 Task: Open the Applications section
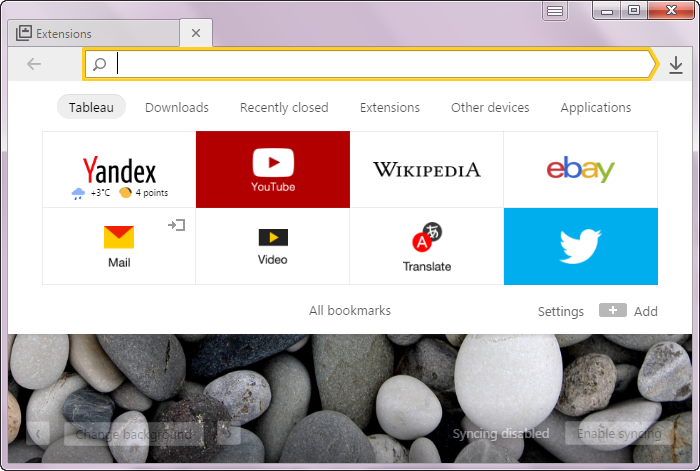pos(596,108)
